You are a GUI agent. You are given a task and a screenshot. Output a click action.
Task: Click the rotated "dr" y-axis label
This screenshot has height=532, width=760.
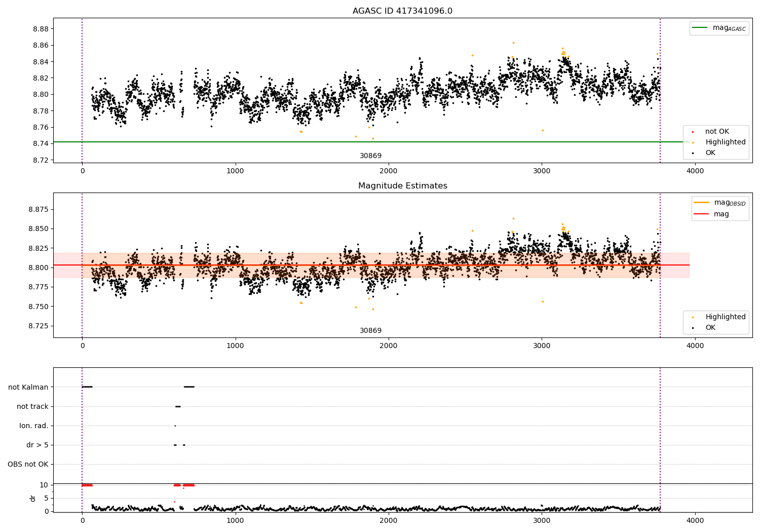[33, 498]
